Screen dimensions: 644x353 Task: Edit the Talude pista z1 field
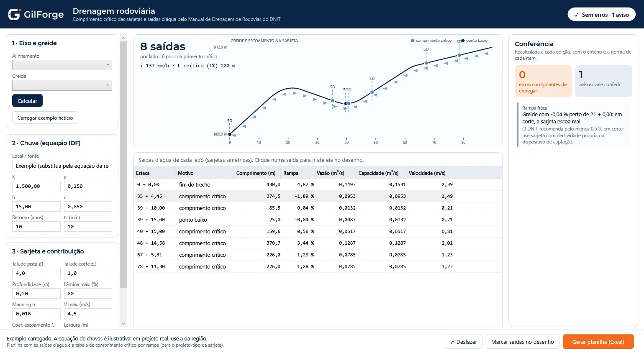pyautogui.click(x=36, y=273)
